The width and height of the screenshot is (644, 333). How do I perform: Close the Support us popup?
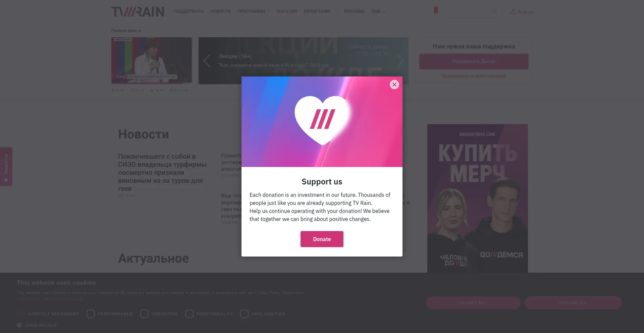pyautogui.click(x=394, y=85)
